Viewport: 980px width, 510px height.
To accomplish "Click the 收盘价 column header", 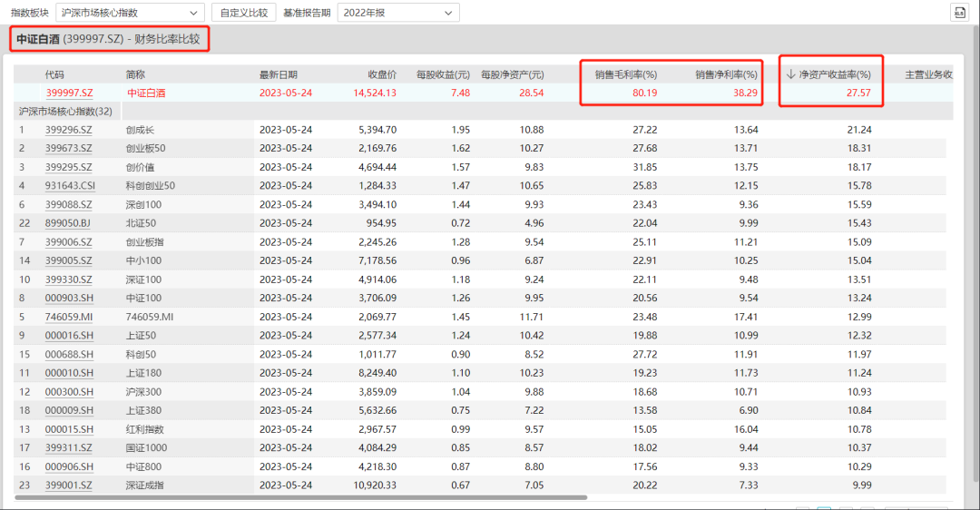I will [383, 74].
